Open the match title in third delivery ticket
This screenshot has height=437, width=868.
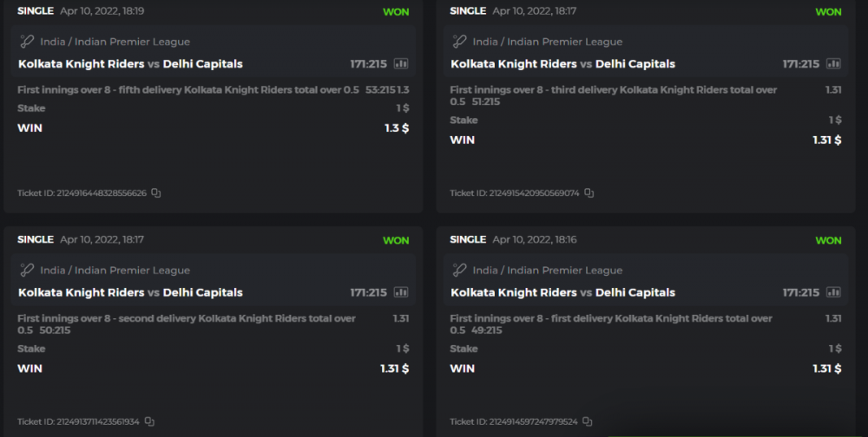(x=562, y=64)
